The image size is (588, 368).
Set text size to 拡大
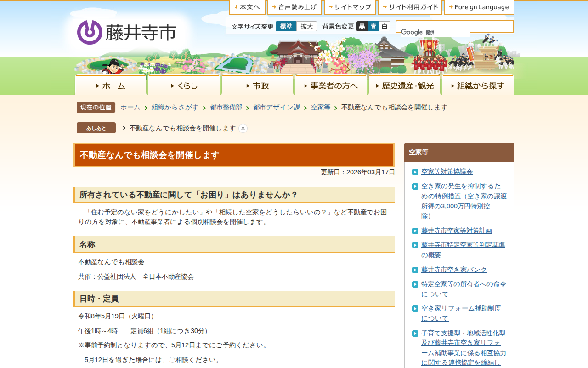click(x=306, y=26)
